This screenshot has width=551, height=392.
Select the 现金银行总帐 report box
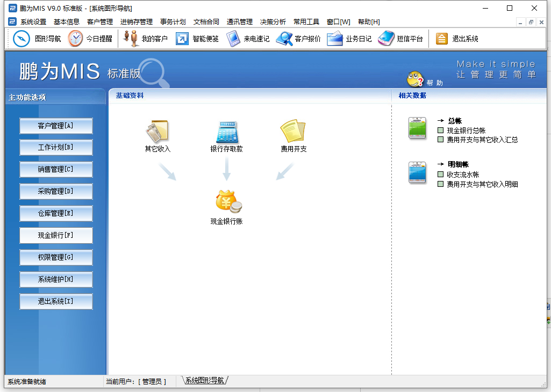tap(441, 130)
